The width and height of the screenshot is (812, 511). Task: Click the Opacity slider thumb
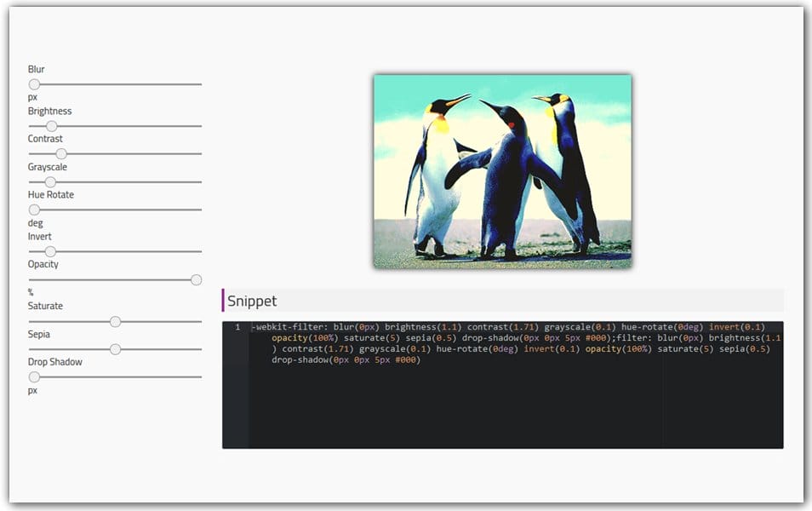click(x=195, y=279)
